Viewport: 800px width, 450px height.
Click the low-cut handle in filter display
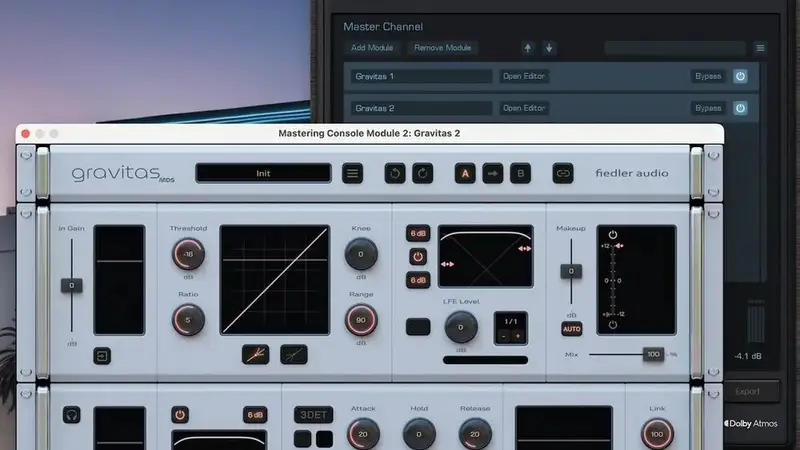click(x=447, y=264)
